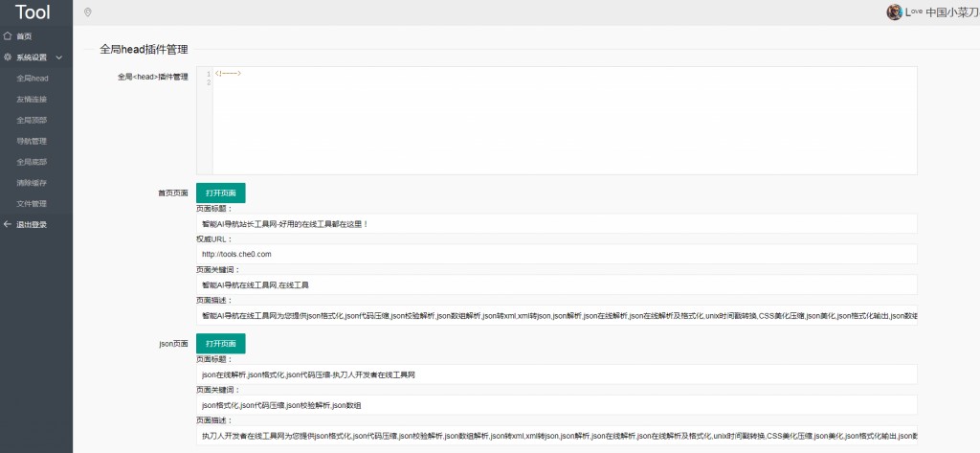980x453 pixels.
Task: Click the 首页页面 label
Action: coord(172,193)
